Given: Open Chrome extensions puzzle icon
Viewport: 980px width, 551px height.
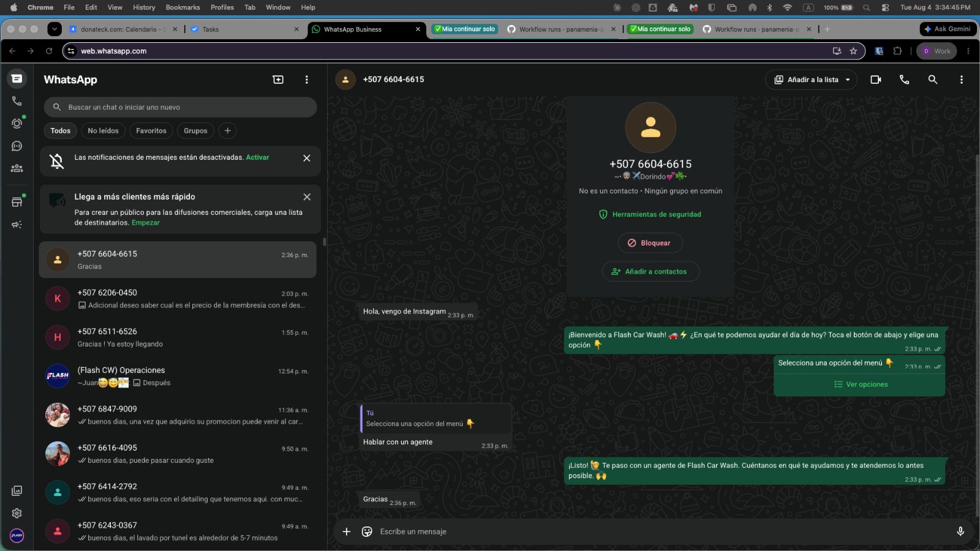Looking at the screenshot, I should 897,51.
